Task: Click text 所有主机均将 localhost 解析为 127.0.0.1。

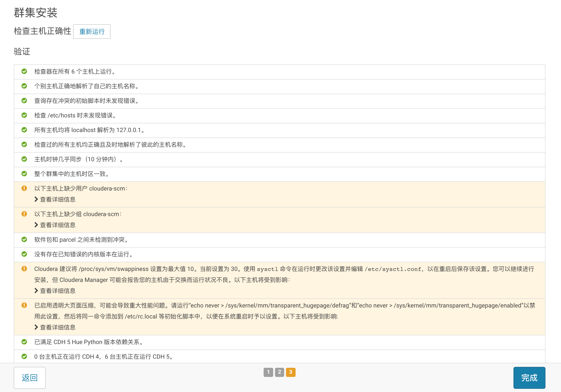Action: point(90,130)
